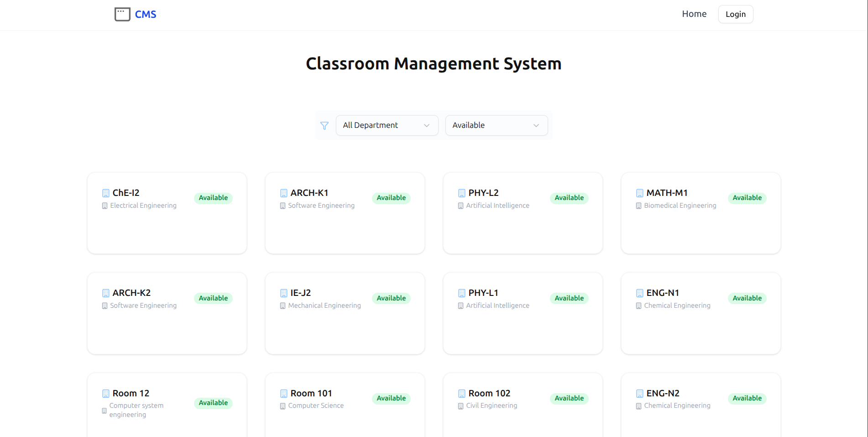Click the room icon beside ARCH-K2
Screen dimensions: 868x437
pyautogui.click(x=106, y=293)
